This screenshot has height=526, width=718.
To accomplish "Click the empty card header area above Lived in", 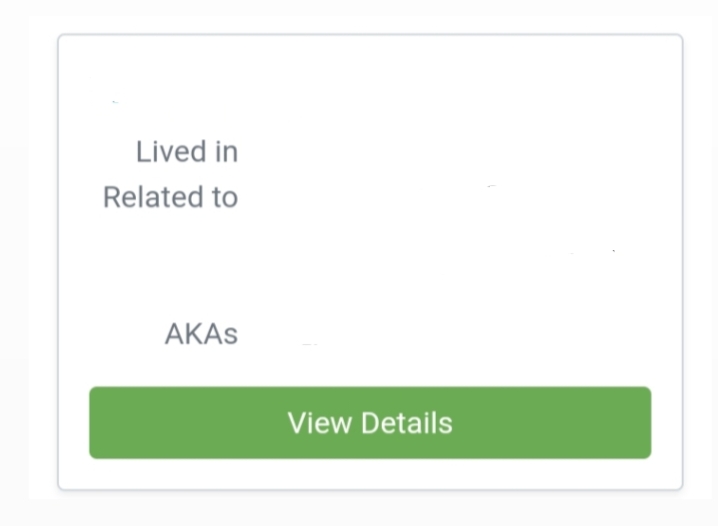I will pyautogui.click(x=370, y=87).
